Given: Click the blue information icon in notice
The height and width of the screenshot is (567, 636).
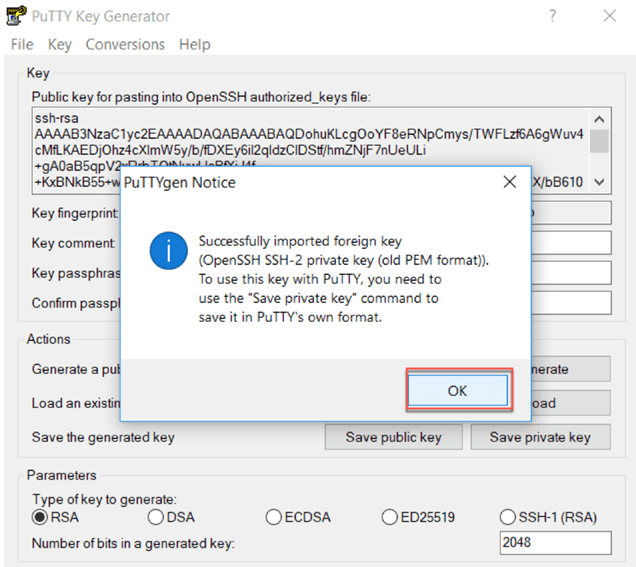Looking at the screenshot, I should 167,250.
